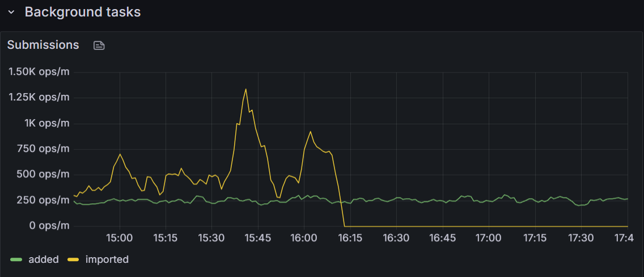Image resolution: width=644 pixels, height=277 pixels.
Task: Click the imported line peak at 15:00
Action: [x=120, y=154]
